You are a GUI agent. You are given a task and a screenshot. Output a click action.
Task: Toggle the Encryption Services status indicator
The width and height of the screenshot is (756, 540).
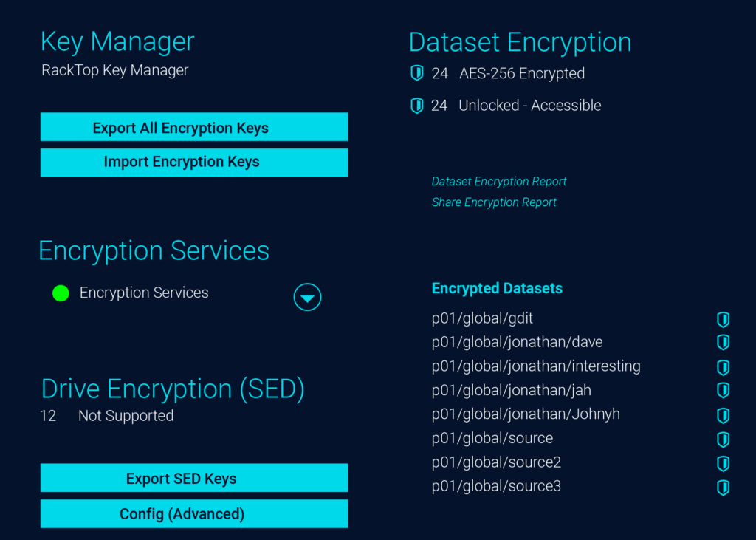60,293
